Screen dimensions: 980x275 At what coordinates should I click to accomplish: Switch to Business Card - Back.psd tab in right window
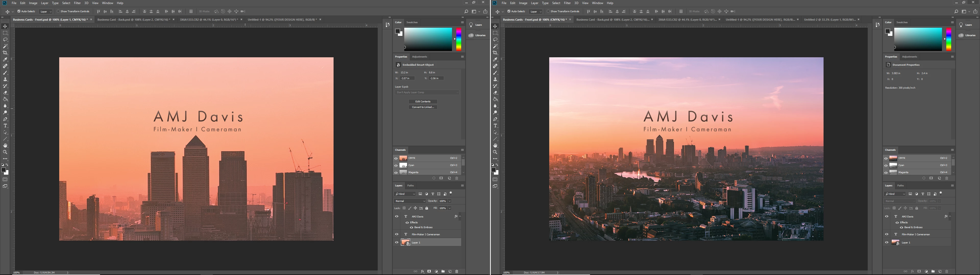pos(612,19)
